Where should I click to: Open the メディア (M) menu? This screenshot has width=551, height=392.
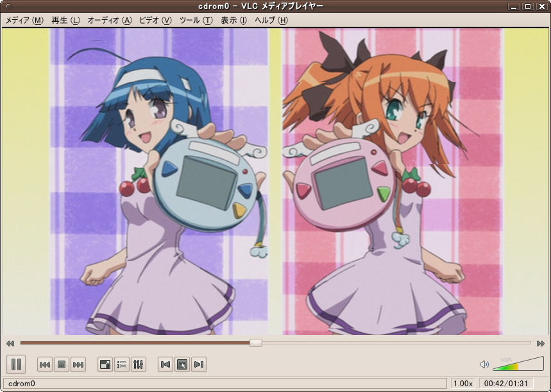tap(24, 21)
